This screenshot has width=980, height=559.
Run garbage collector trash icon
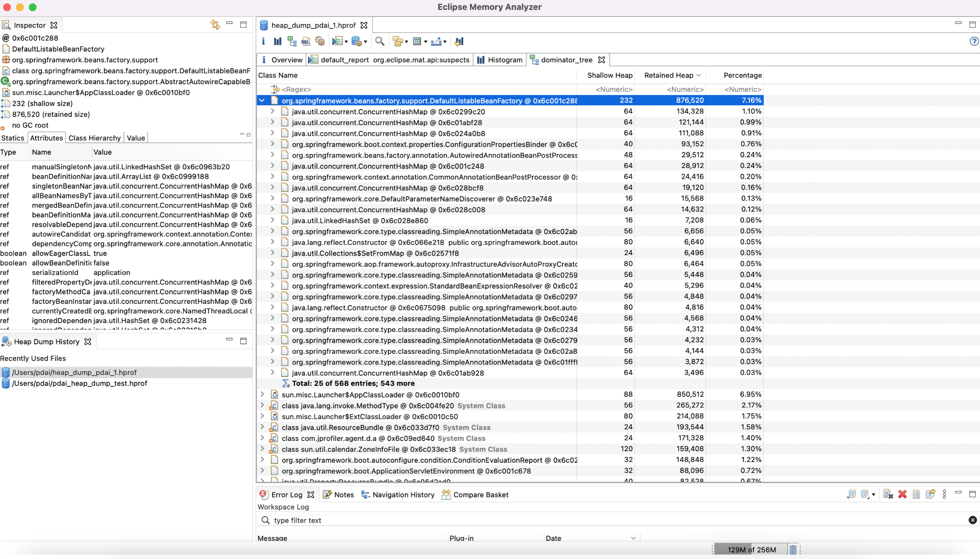[793, 550]
